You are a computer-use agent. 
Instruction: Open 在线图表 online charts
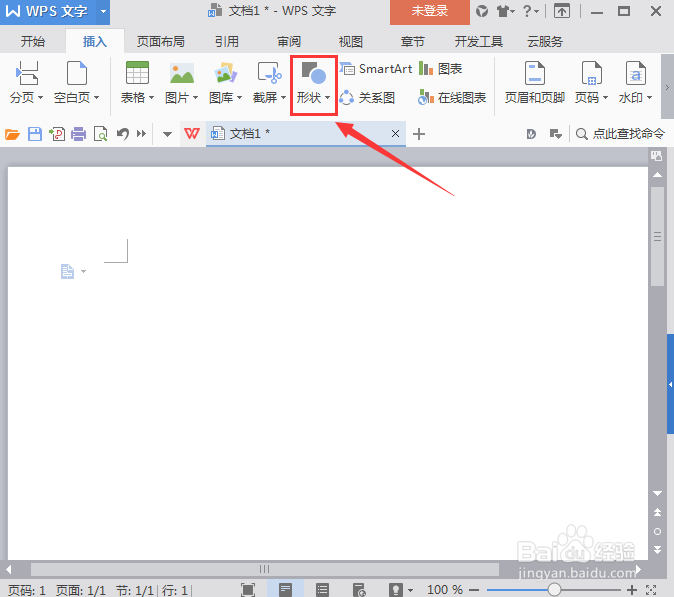click(x=452, y=98)
